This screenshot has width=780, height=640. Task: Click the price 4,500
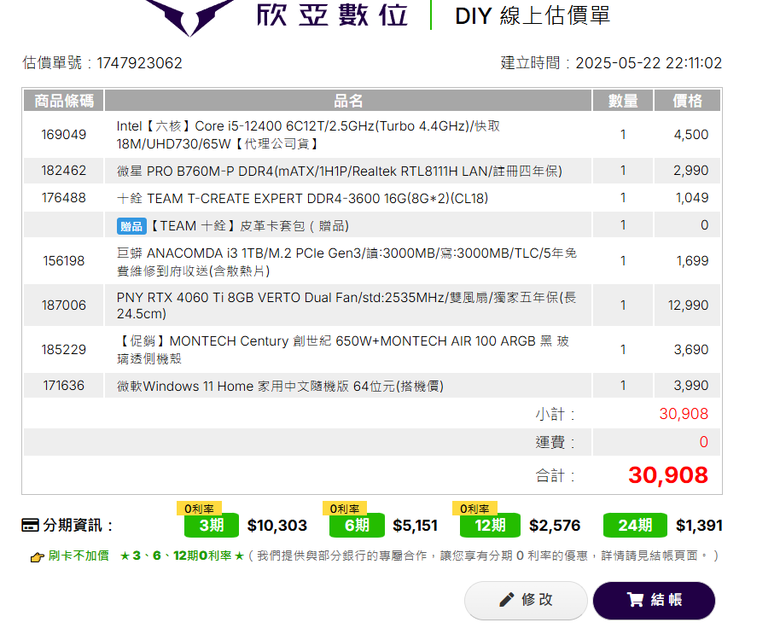pyautogui.click(x=691, y=135)
